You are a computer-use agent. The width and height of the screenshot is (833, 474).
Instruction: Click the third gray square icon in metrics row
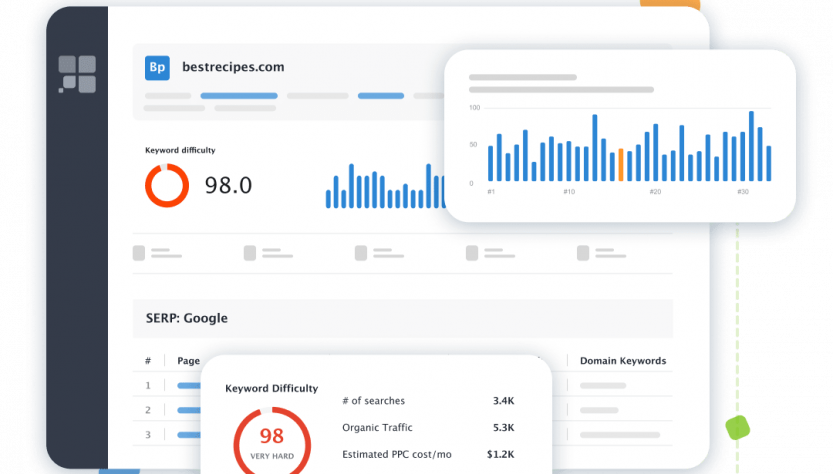click(x=360, y=253)
